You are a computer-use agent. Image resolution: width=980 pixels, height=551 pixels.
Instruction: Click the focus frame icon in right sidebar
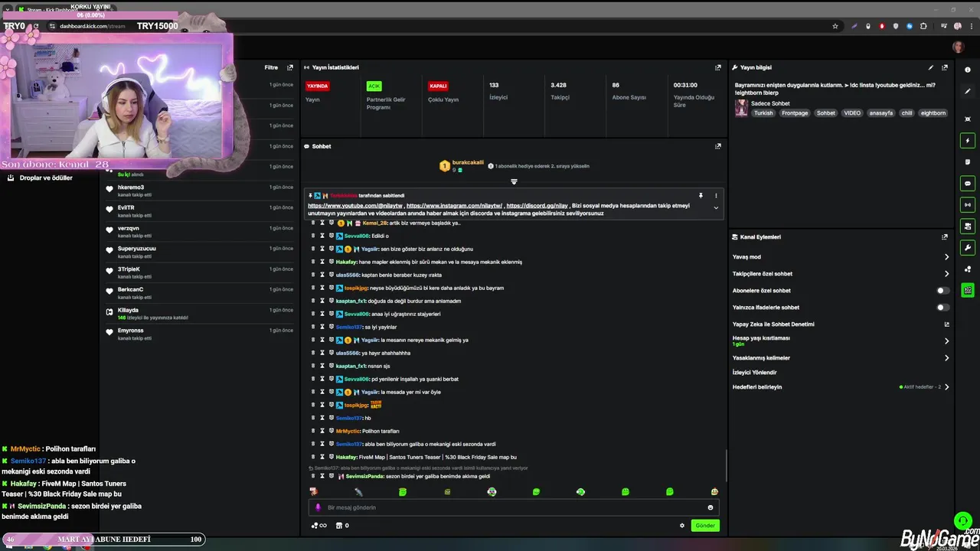[968, 119]
